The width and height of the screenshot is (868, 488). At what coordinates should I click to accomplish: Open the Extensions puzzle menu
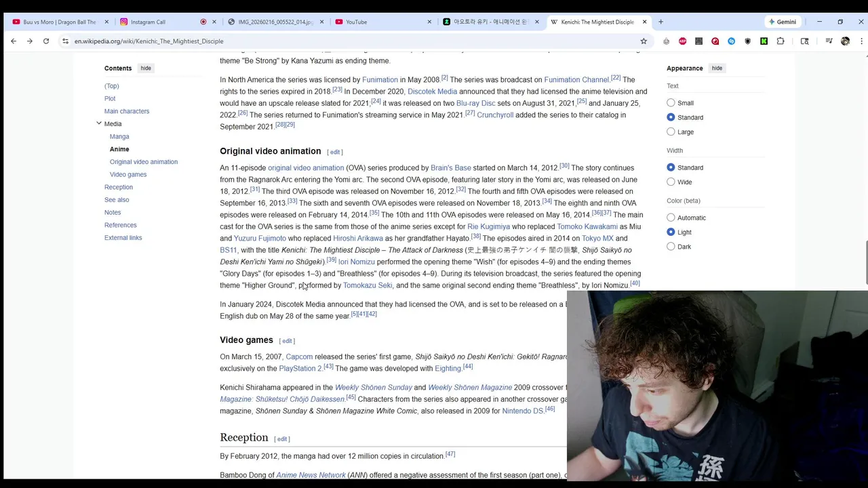pos(781,41)
